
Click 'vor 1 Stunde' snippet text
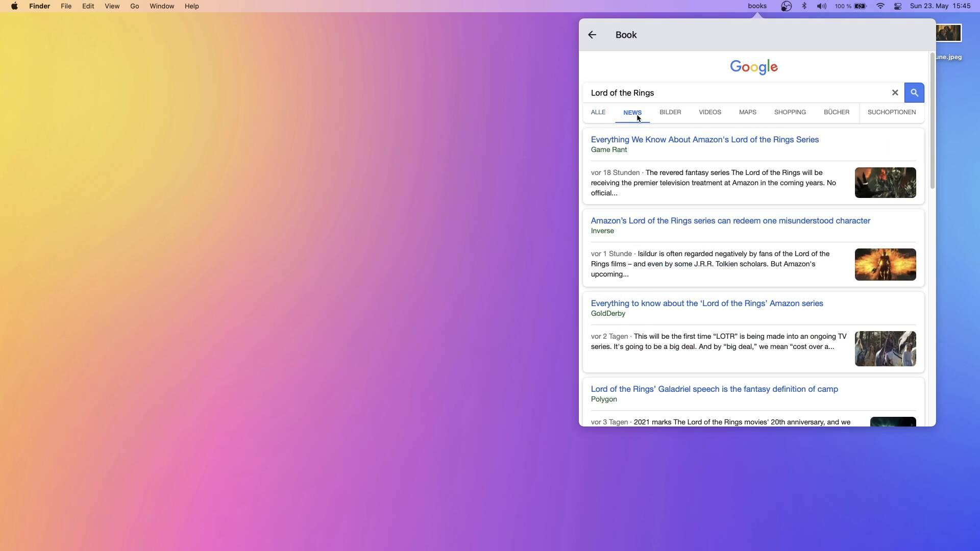pyautogui.click(x=611, y=254)
